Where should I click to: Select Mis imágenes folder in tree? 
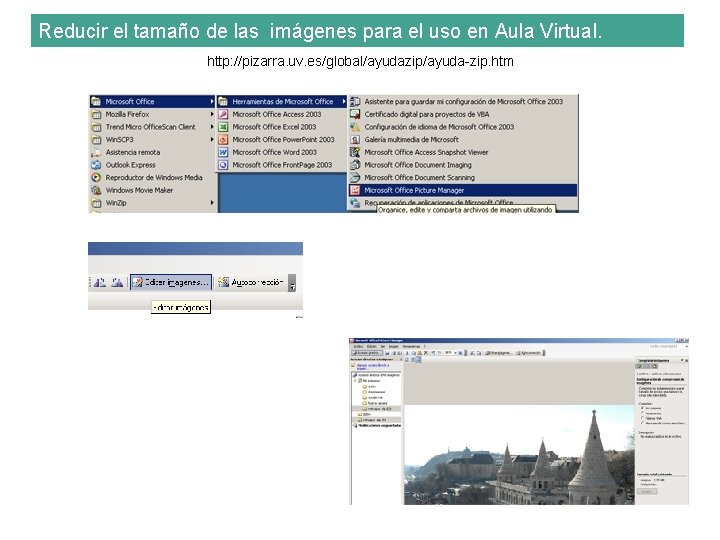tap(371, 381)
